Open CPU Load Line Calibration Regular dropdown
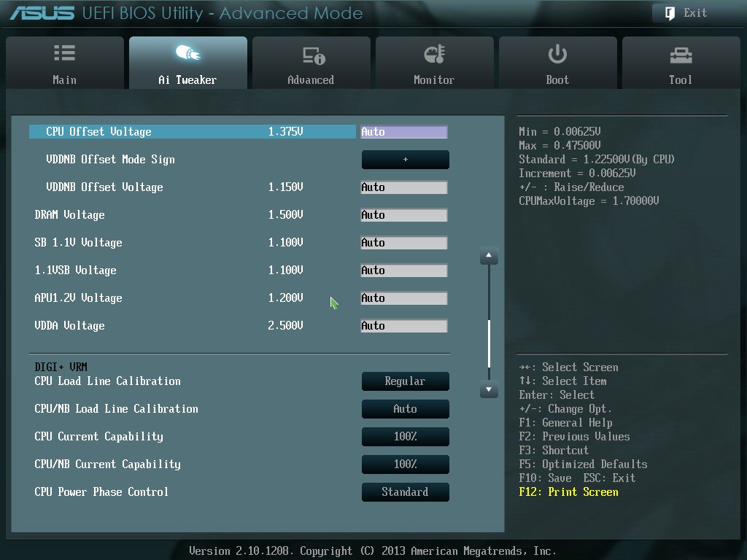 click(406, 381)
